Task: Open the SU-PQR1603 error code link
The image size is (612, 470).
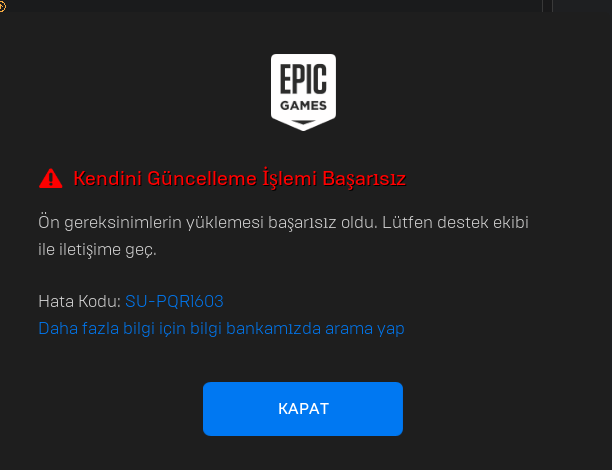Action: (x=174, y=301)
